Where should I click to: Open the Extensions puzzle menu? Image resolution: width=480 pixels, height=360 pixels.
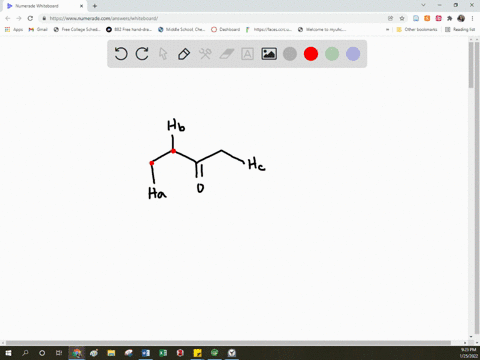tap(450, 18)
